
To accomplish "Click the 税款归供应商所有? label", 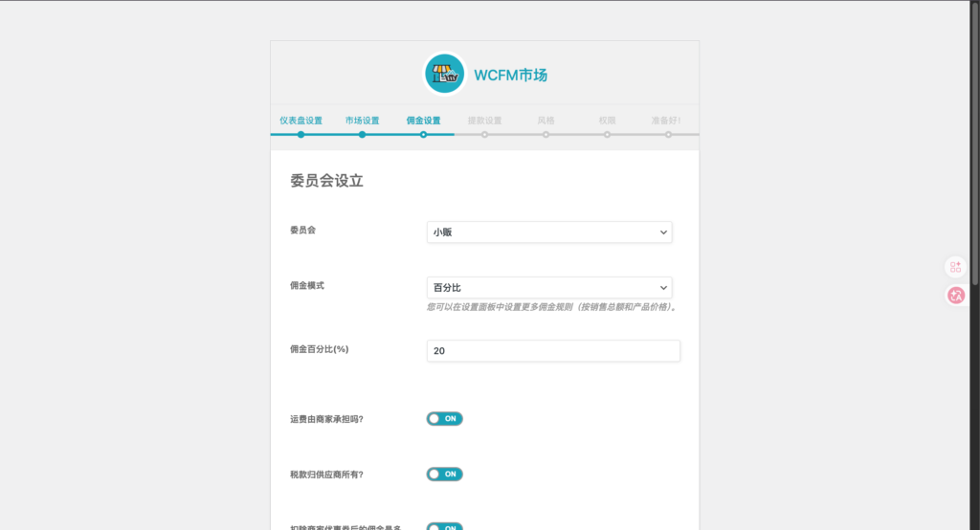I will [326, 475].
